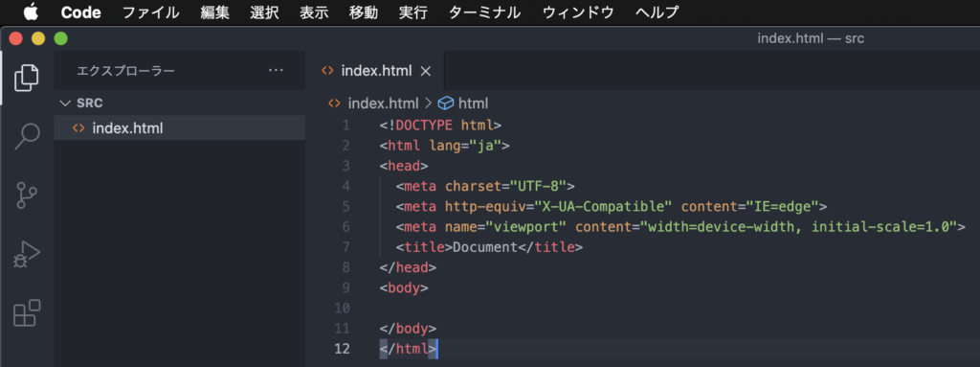This screenshot has height=367, width=980.
Task: Open the Extensions view icon
Action: (26, 313)
